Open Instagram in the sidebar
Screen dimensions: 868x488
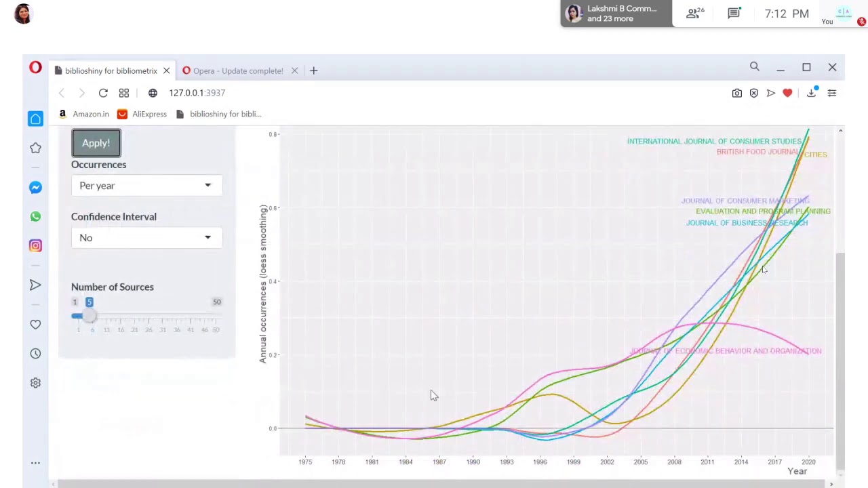click(35, 245)
